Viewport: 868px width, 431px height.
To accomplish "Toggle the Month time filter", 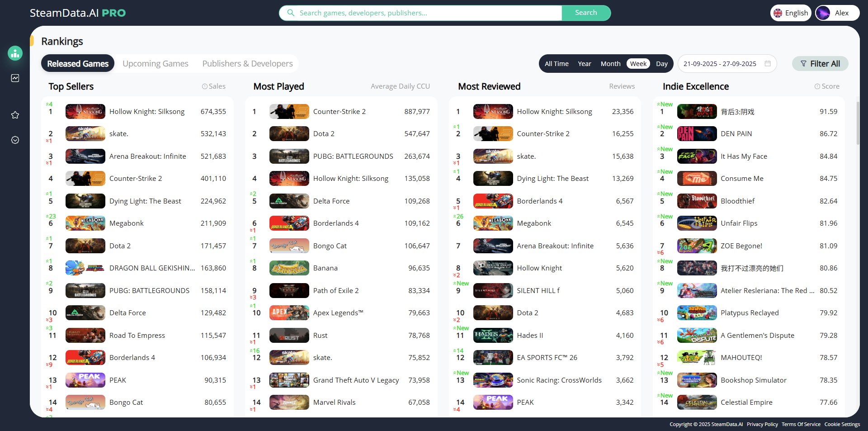I will [x=610, y=63].
